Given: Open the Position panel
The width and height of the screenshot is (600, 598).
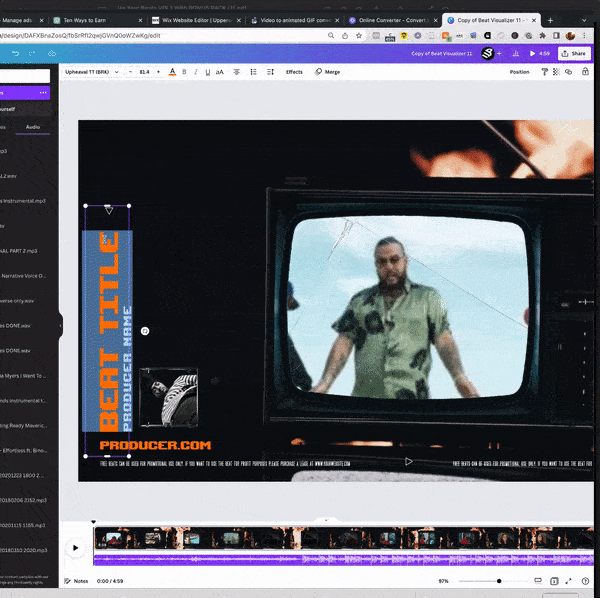Looking at the screenshot, I should click(x=519, y=72).
